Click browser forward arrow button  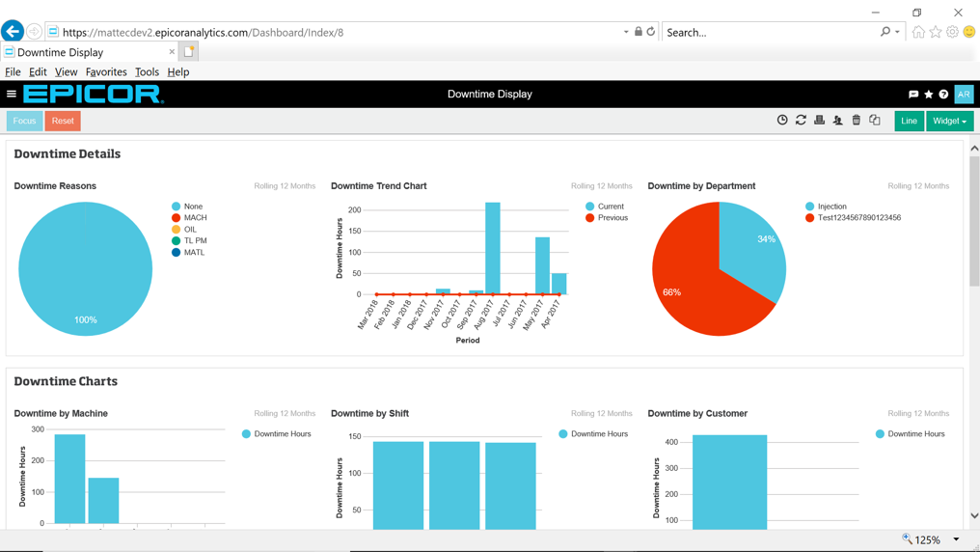35,31
